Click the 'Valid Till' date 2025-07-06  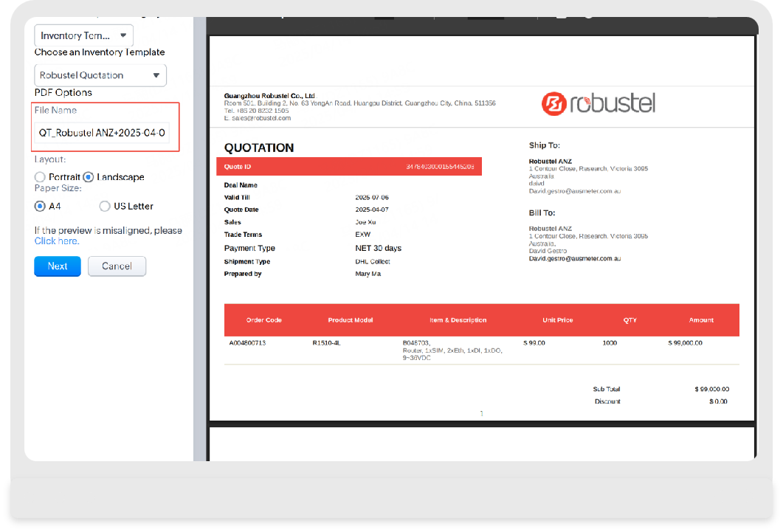pos(371,198)
